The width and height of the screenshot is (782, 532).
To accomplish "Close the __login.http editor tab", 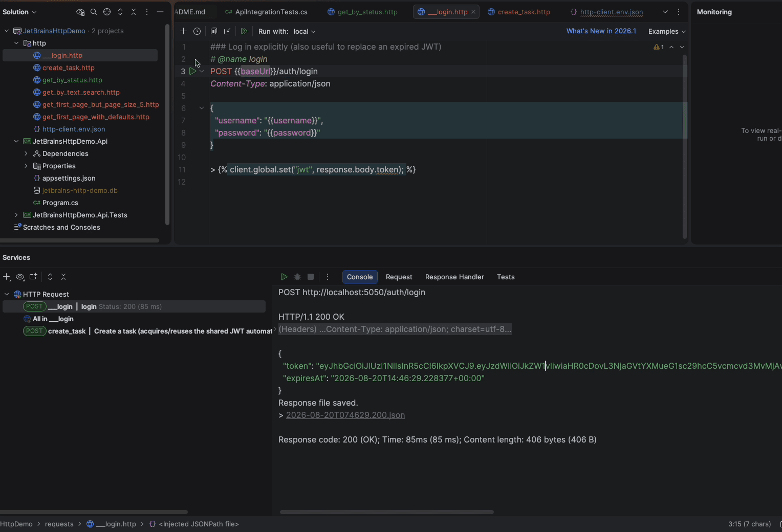I will 473,12.
